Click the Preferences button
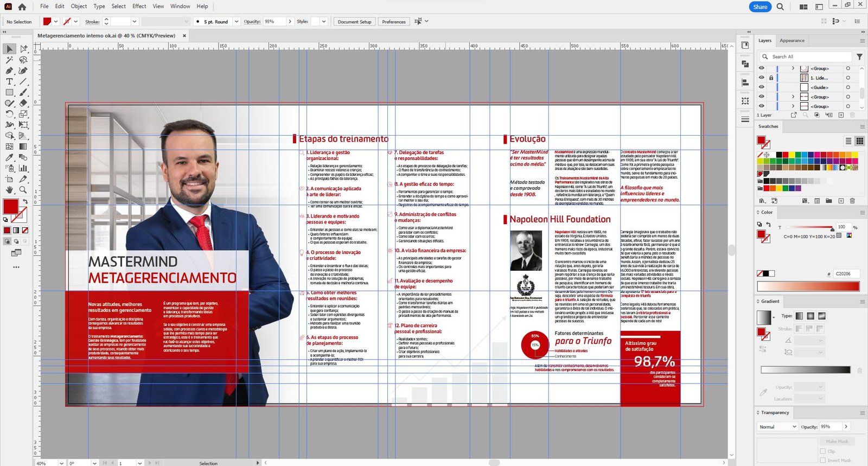The image size is (868, 466). click(x=394, y=22)
